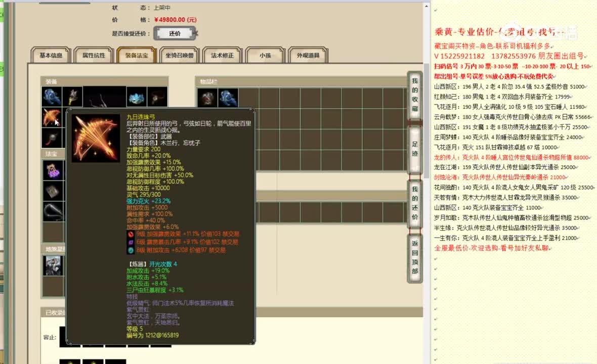Click the 红颜知己: 180 男鬼 listing line
The width and height of the screenshot is (597, 364).
pos(502,97)
